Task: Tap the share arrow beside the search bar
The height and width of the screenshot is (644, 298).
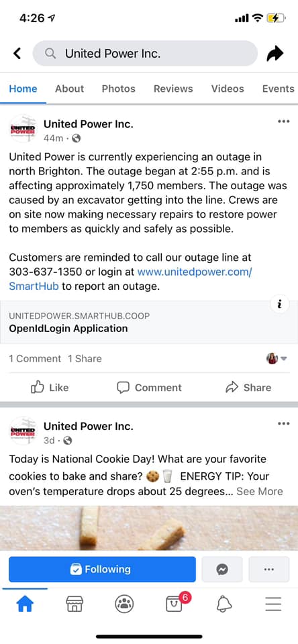Action: click(275, 54)
